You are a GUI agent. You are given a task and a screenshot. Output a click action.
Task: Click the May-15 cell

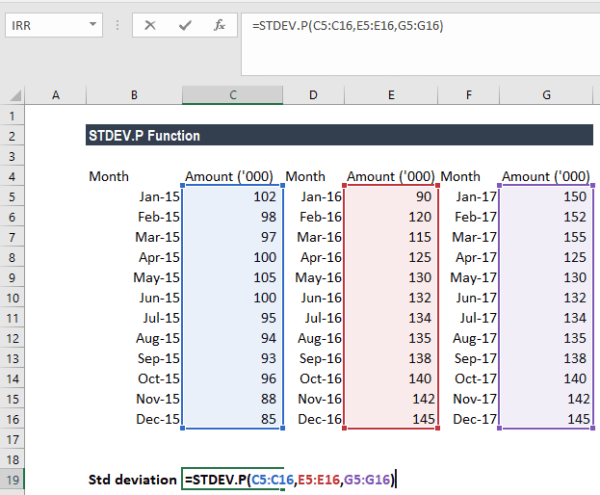134,277
